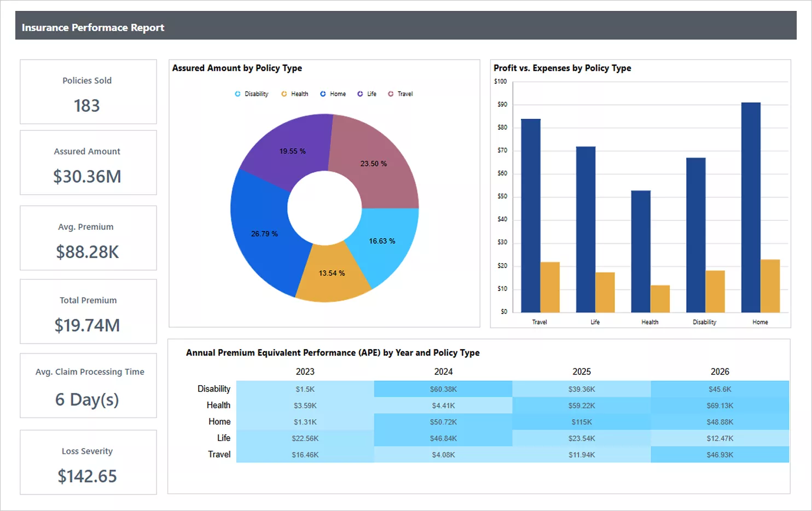Click the $11.94K cell

tap(582, 455)
